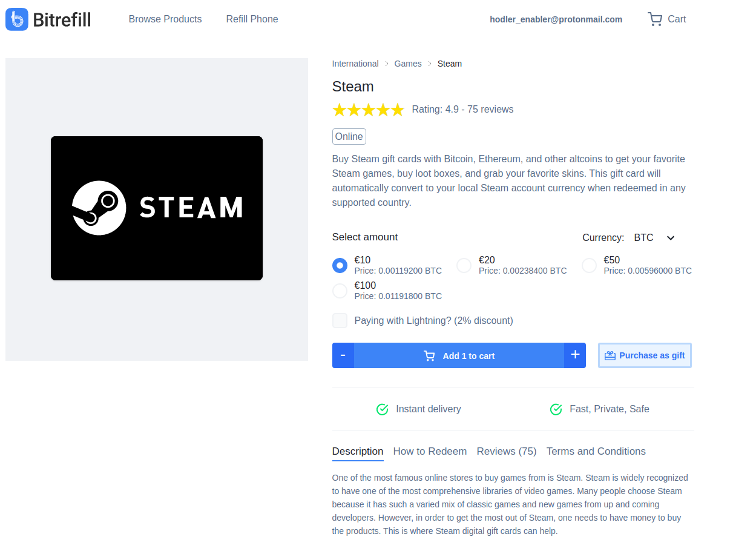The image size is (756, 557).
Task: Click the Bitrefill wordmark text
Action: (62, 19)
